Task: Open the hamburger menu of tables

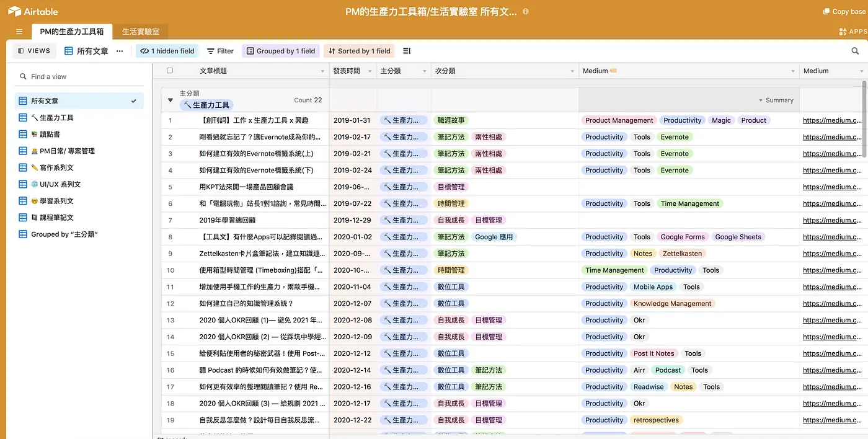Action: click(19, 32)
